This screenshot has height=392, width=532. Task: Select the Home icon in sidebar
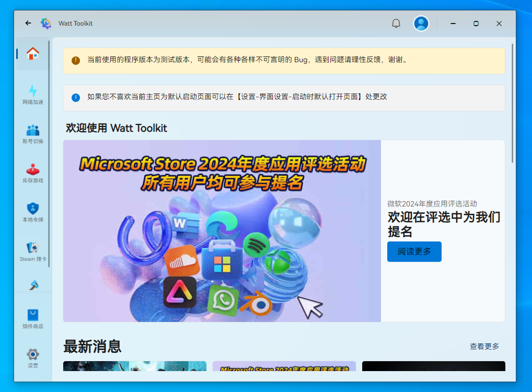33,54
